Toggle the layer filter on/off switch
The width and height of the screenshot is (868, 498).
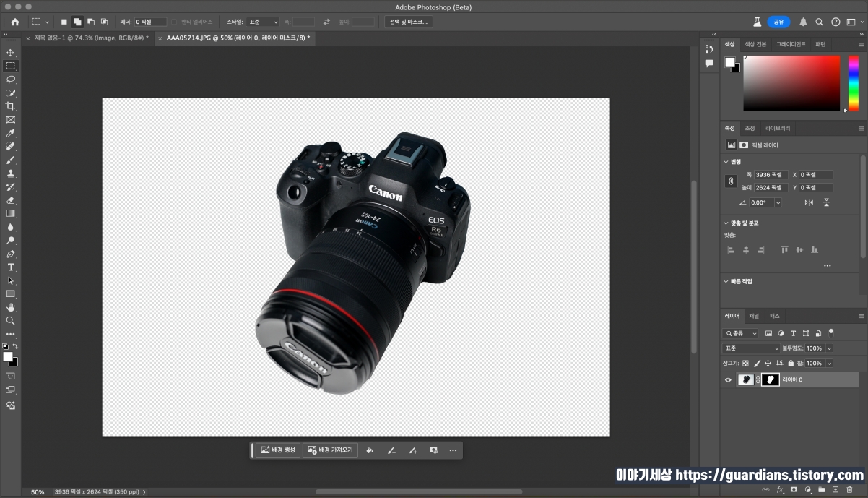[831, 332]
